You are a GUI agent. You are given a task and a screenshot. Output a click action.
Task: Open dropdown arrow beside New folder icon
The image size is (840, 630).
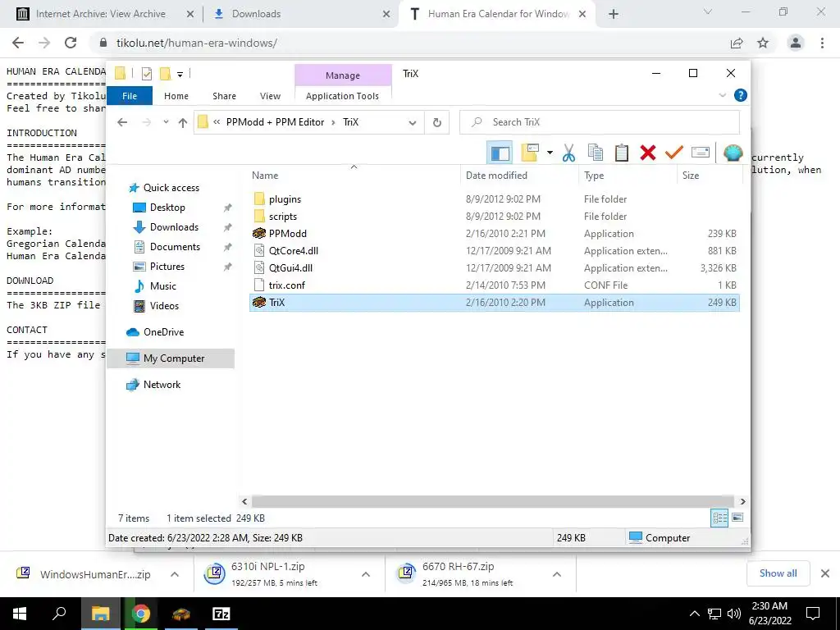pyautogui.click(x=550, y=153)
